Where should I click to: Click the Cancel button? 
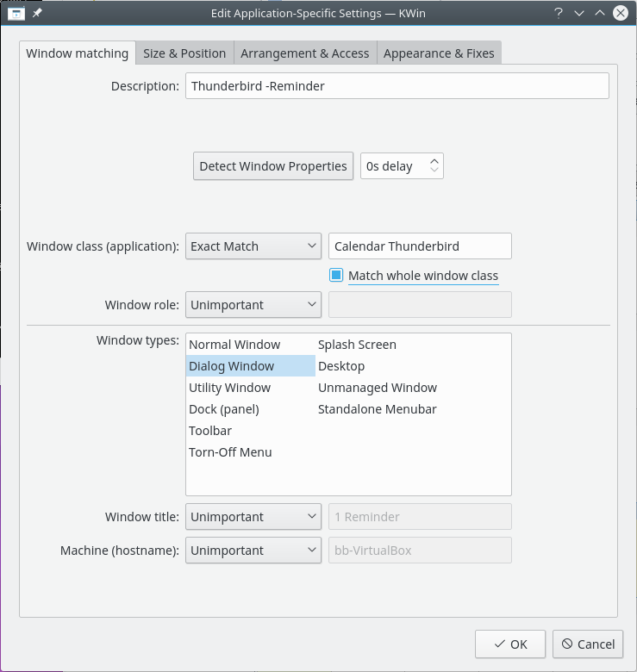tap(588, 644)
